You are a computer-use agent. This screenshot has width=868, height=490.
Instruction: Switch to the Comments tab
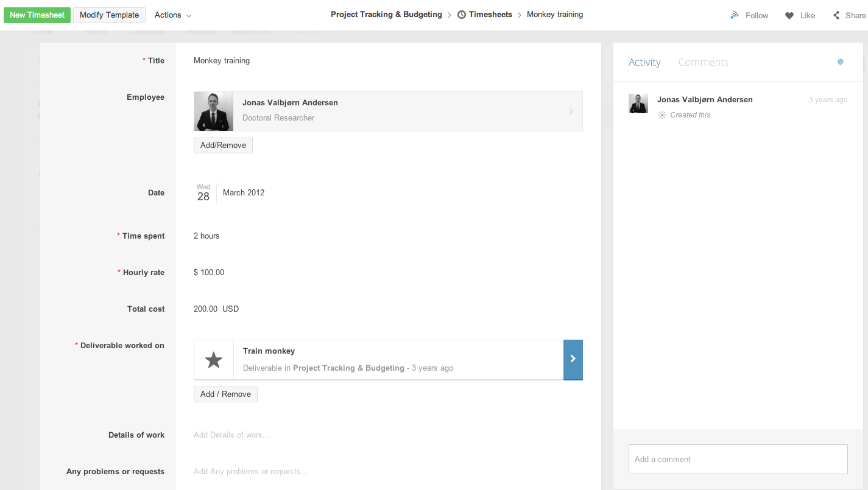(703, 62)
